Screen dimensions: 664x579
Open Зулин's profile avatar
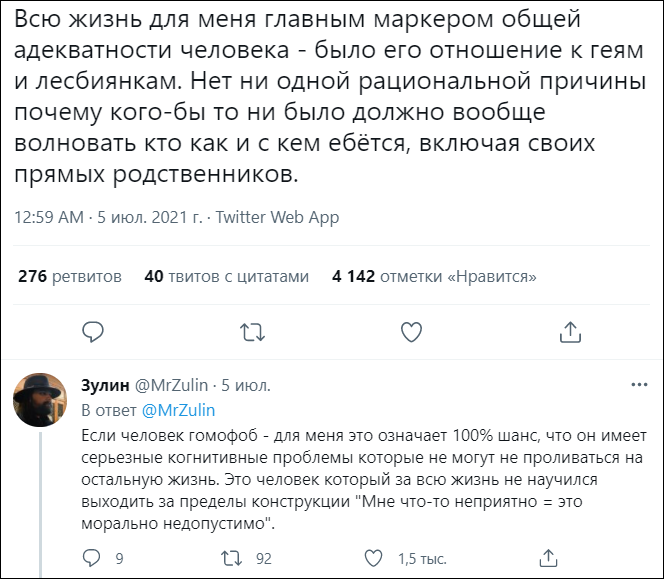tap(40, 398)
